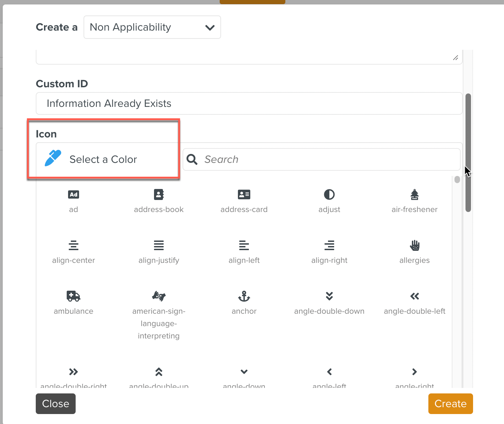Open the Select a Color picker
This screenshot has height=424, width=504.
click(x=103, y=159)
